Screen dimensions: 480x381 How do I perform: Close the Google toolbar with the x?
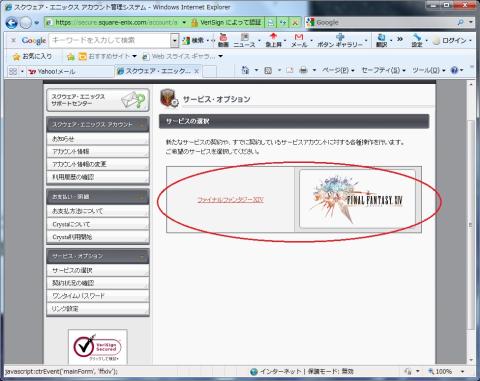[13, 40]
